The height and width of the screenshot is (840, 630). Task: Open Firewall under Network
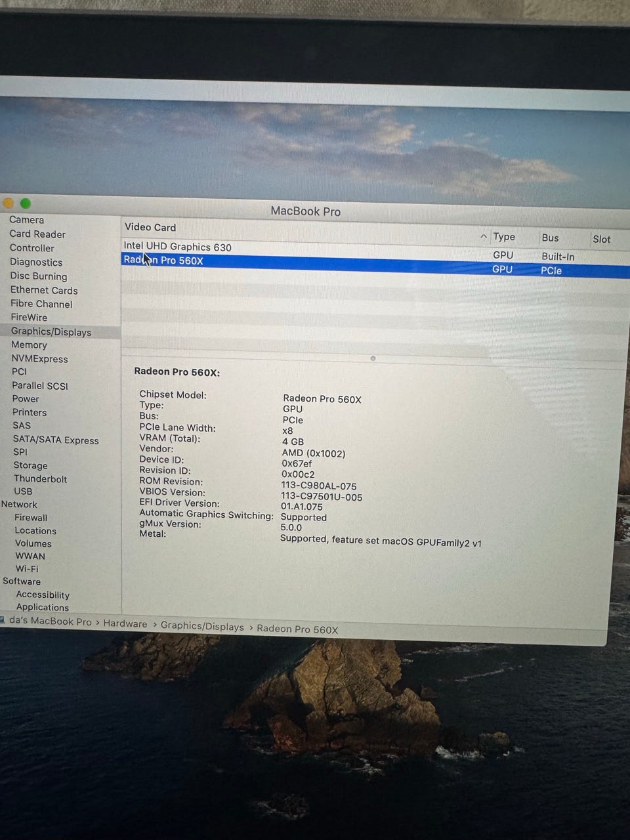coord(31,518)
